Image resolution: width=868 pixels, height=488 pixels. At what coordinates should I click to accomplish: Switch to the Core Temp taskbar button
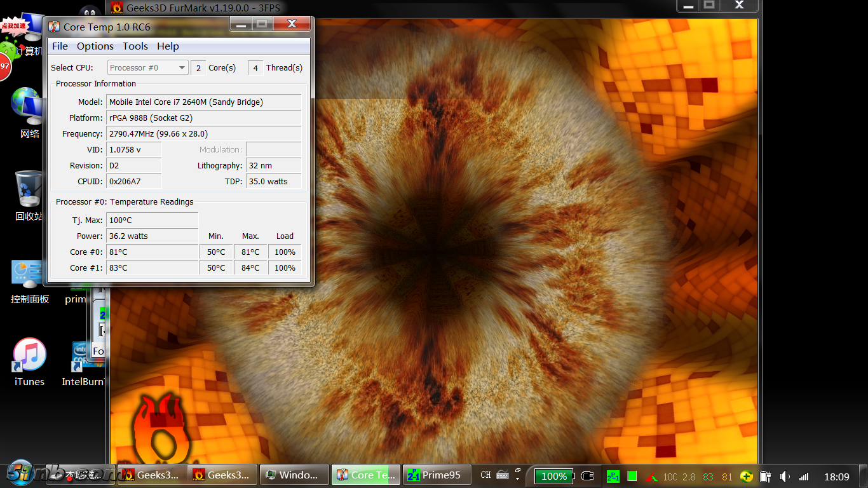366,475
